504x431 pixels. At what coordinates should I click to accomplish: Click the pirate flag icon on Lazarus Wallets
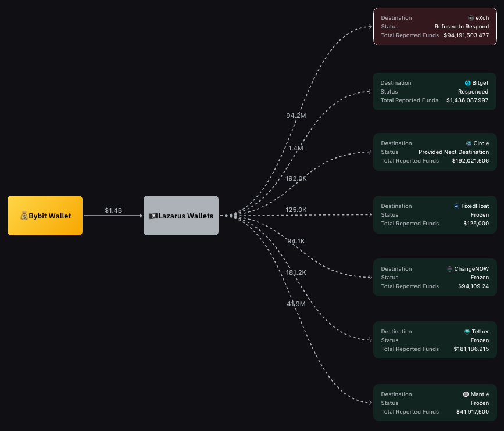tap(153, 216)
